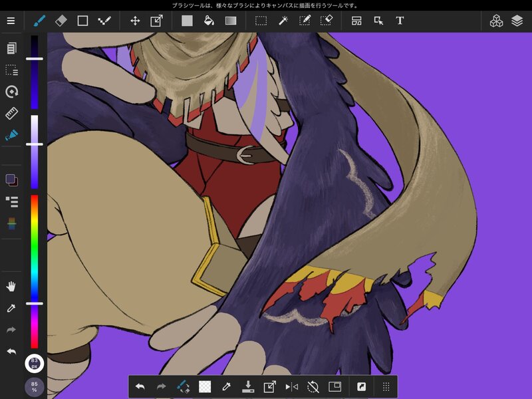
Task: Select the Eyedropper in left sidebar
Action: click(11, 308)
